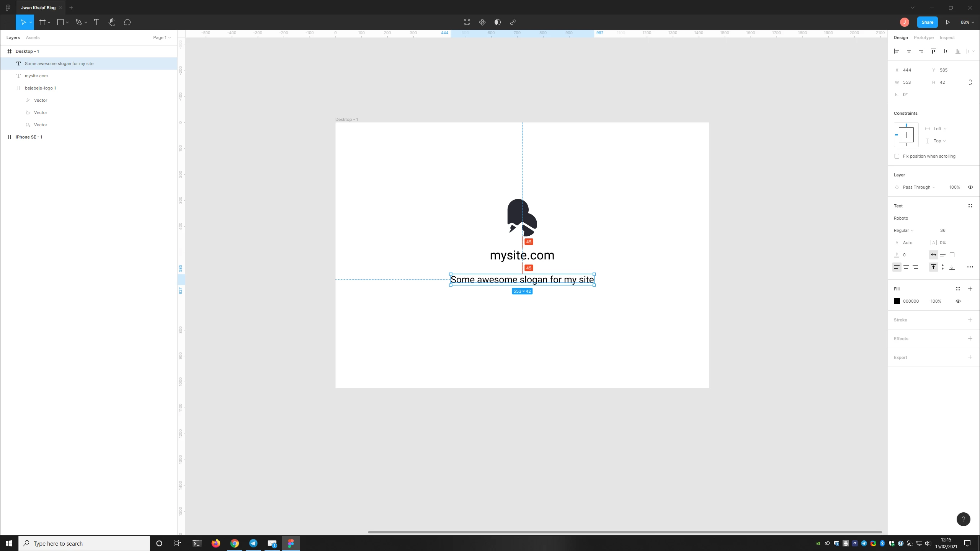This screenshot has width=980, height=551.
Task: Select the Hand tool
Action: [x=112, y=22]
